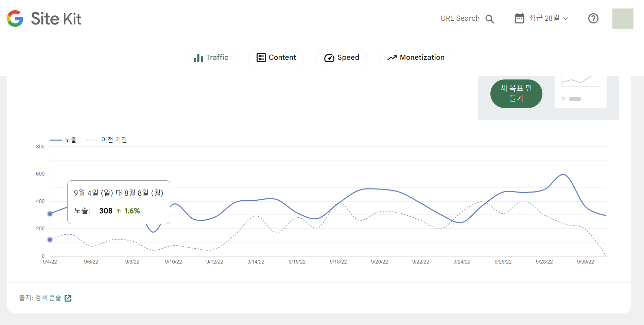The height and width of the screenshot is (325, 644).
Task: Click the 9/4/22 data point on 노출 line
Action: (x=50, y=214)
